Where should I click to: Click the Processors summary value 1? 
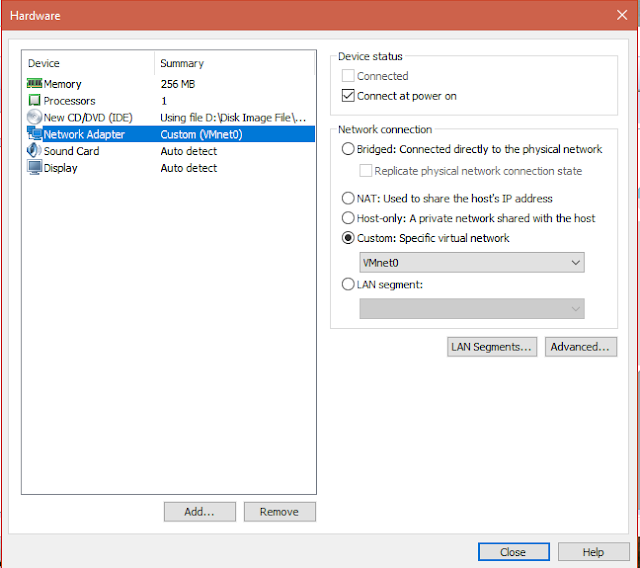[x=164, y=101]
